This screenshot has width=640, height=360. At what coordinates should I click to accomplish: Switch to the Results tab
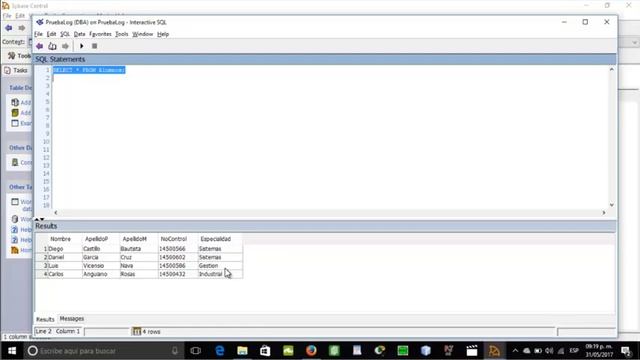(45, 319)
